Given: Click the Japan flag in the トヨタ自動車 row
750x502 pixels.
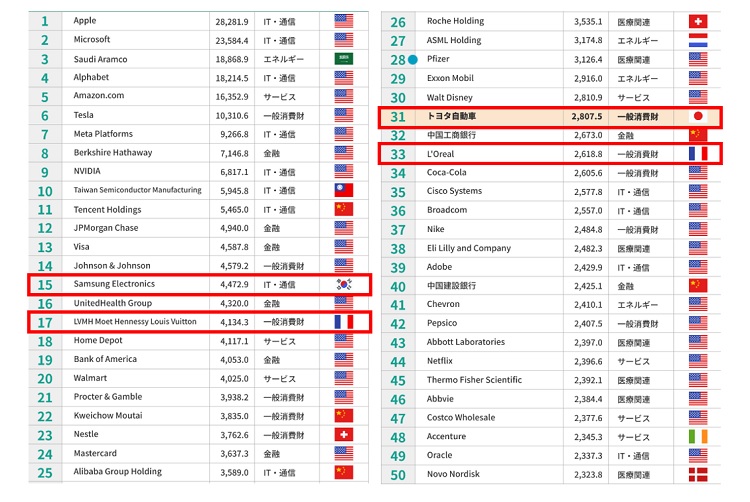Looking at the screenshot, I should click(698, 116).
